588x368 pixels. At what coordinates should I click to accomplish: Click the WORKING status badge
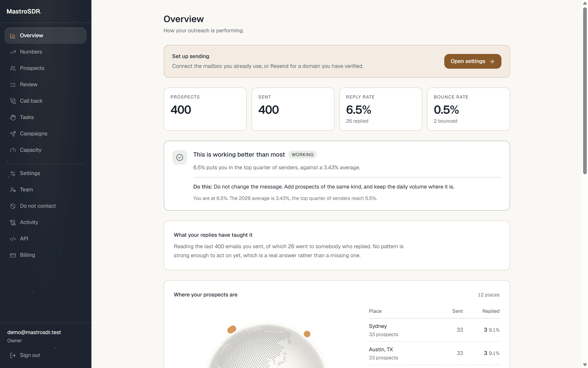(x=303, y=155)
